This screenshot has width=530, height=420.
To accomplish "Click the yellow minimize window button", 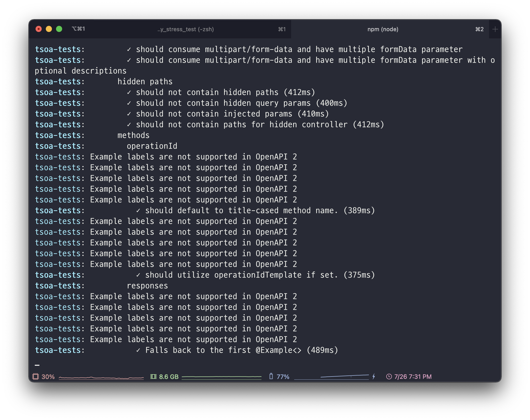I will [49, 29].
